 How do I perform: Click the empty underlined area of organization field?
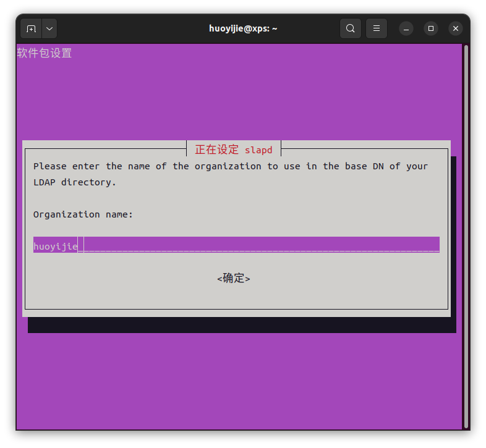(260, 245)
